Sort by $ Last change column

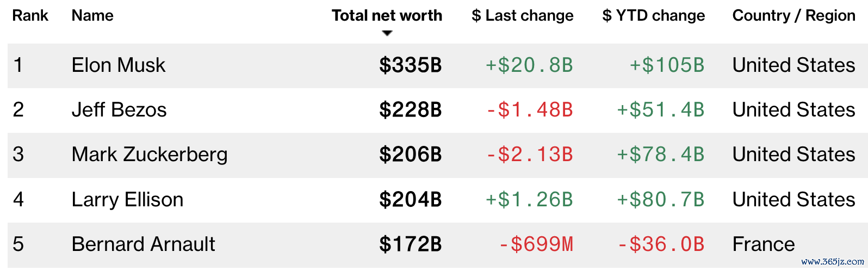click(523, 16)
